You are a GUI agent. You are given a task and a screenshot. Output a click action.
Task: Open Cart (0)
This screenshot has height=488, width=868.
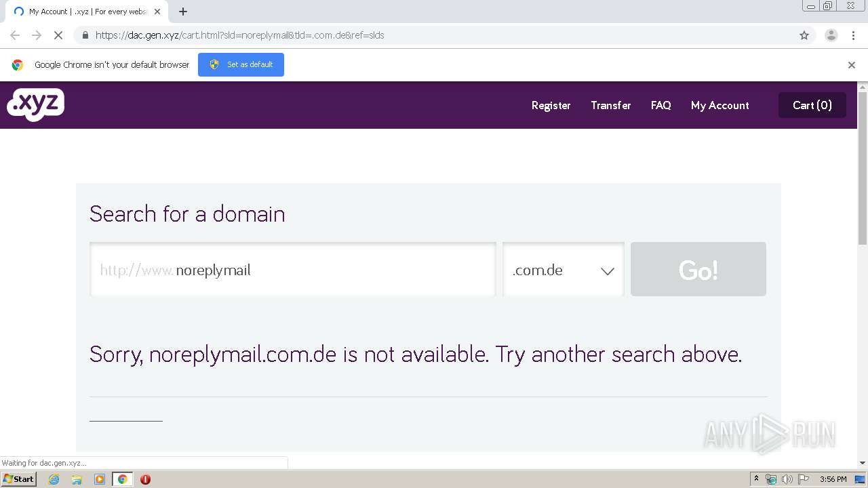pyautogui.click(x=812, y=105)
